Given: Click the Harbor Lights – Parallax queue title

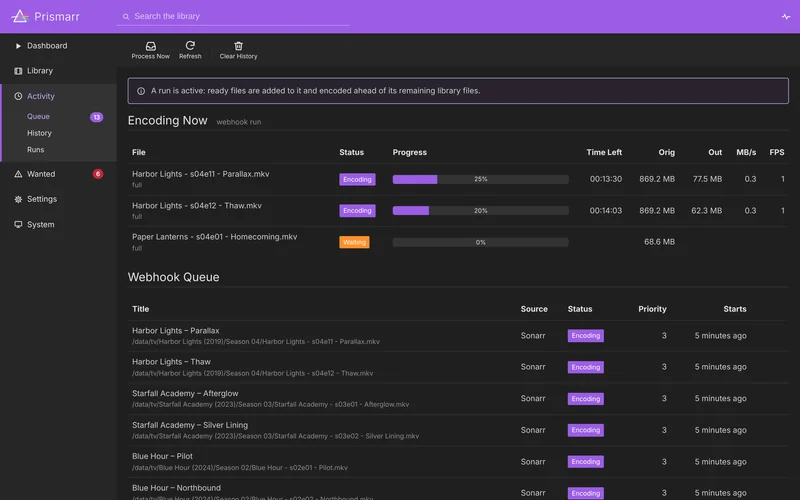Looking at the screenshot, I should pos(176,331).
